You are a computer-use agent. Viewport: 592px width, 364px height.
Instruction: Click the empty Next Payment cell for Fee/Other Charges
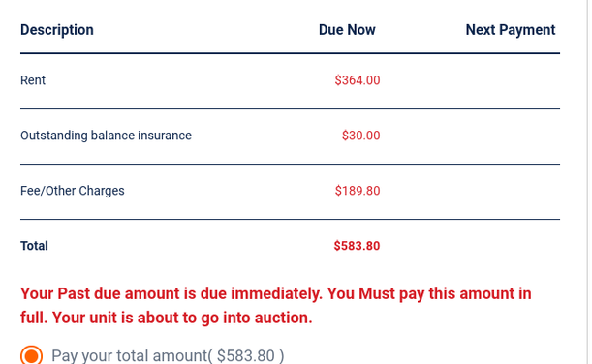click(470, 192)
